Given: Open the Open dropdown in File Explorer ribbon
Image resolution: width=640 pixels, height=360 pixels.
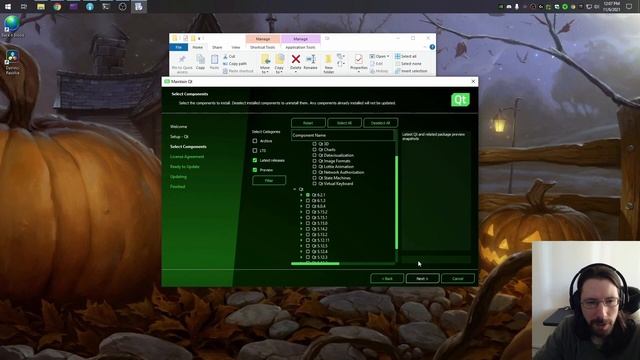Looking at the screenshot, I should pos(379,56).
